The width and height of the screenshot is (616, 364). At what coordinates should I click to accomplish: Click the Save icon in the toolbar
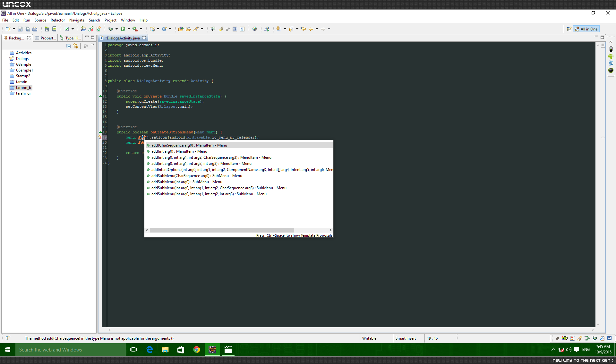[x=20, y=29]
